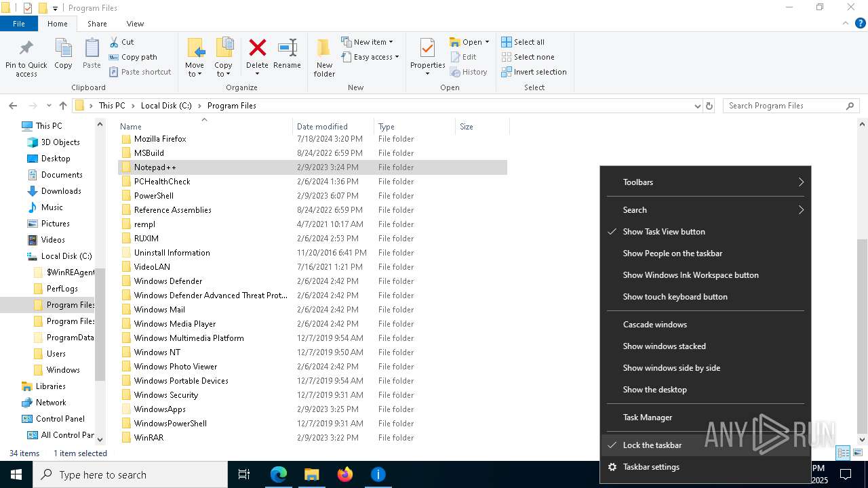
Task: Toggle Show Task View button option
Action: click(x=705, y=232)
